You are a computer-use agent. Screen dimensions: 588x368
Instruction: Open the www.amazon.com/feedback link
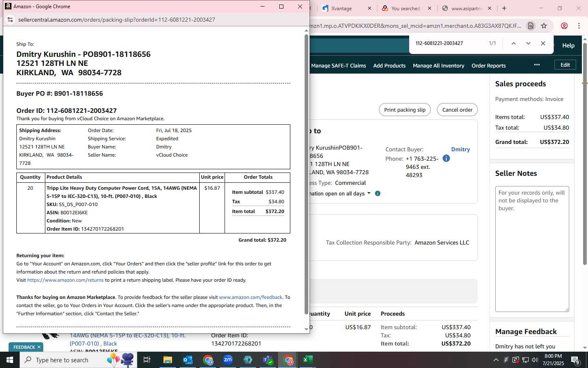251,297
